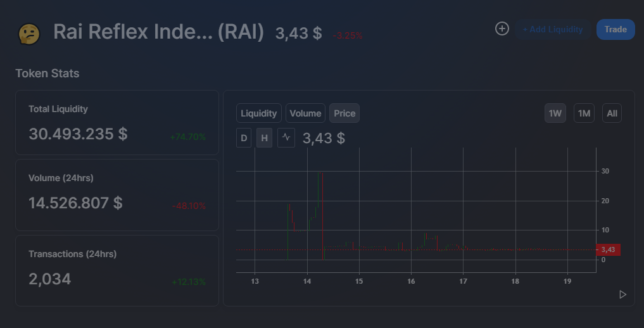The width and height of the screenshot is (644, 328).
Task: Click the Transactions value 2,034
Action: (x=49, y=279)
